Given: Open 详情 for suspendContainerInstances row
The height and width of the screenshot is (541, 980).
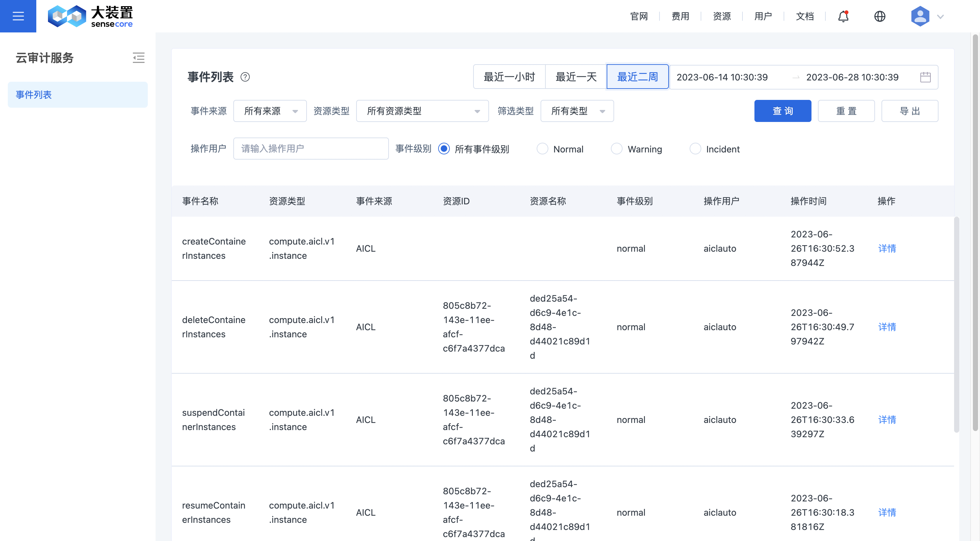Looking at the screenshot, I should 887,420.
